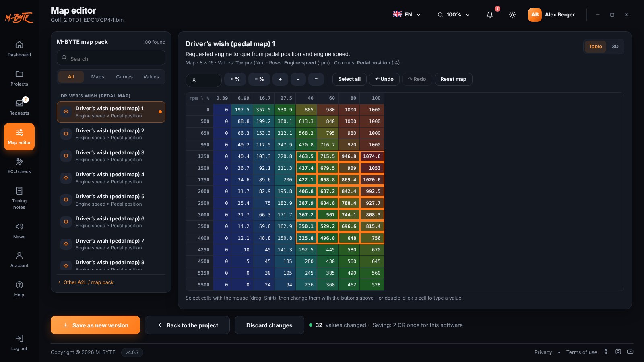Click Select all in the toolbar

point(349,79)
